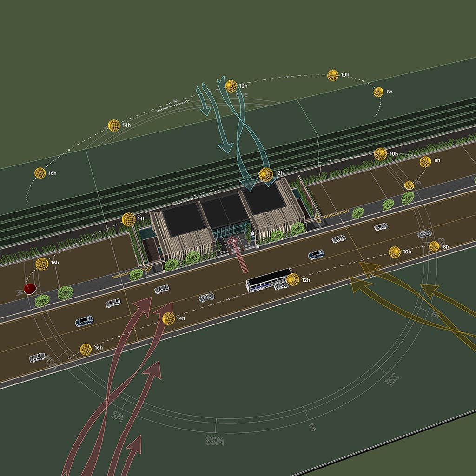The width and height of the screenshot is (476, 476).
Task: Select the June sunpath 10h sun sphere
Action: [x=332, y=75]
